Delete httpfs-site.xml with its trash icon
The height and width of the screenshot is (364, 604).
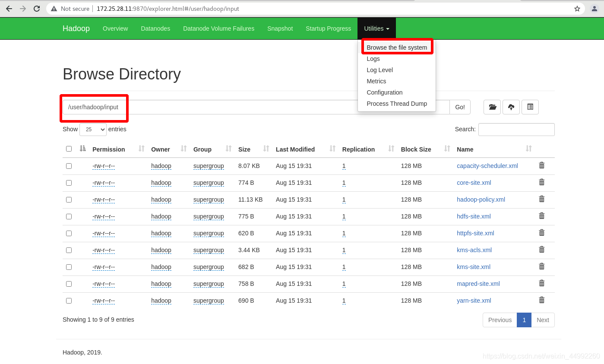(542, 233)
